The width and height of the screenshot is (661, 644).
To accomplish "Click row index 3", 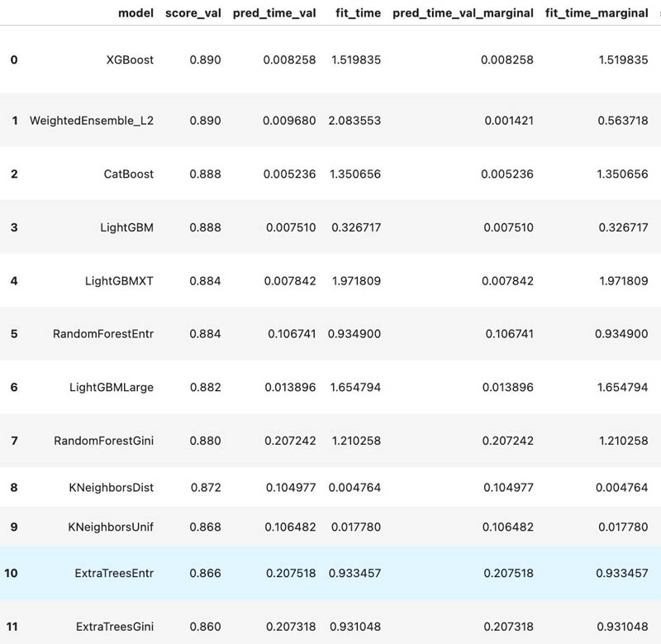I will point(14,227).
